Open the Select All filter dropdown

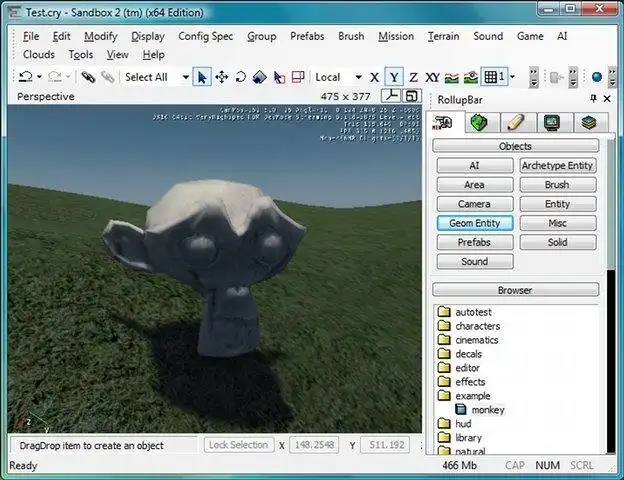pos(185,77)
